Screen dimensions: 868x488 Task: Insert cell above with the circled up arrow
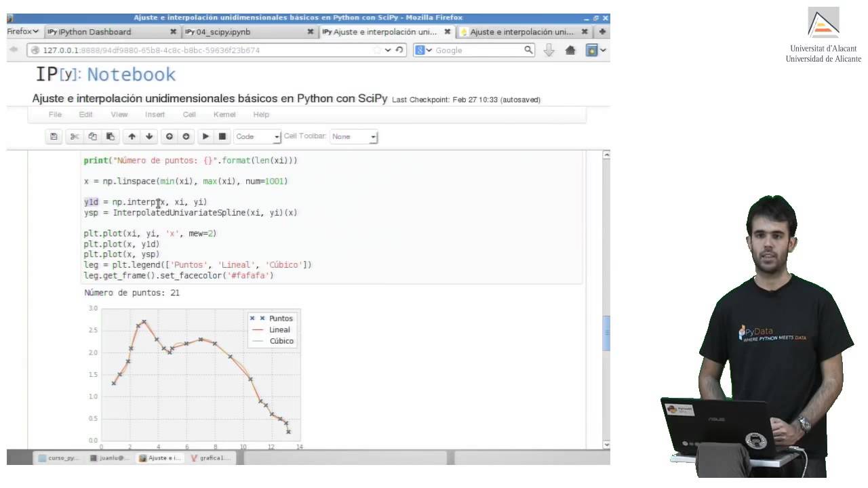point(170,136)
